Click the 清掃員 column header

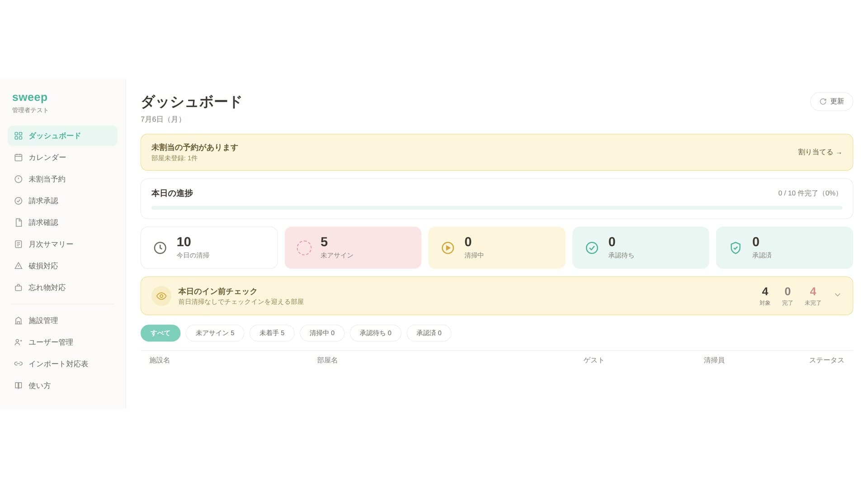tap(714, 360)
